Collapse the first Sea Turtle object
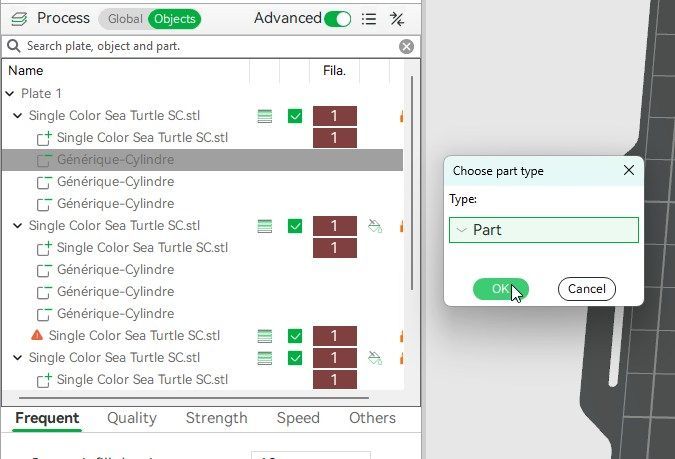 (17, 116)
